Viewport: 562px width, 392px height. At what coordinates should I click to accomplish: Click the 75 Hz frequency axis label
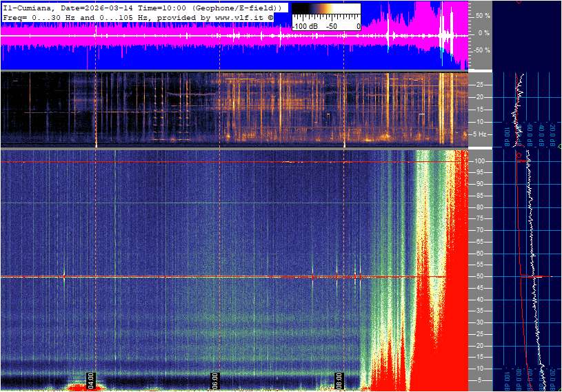point(479,219)
